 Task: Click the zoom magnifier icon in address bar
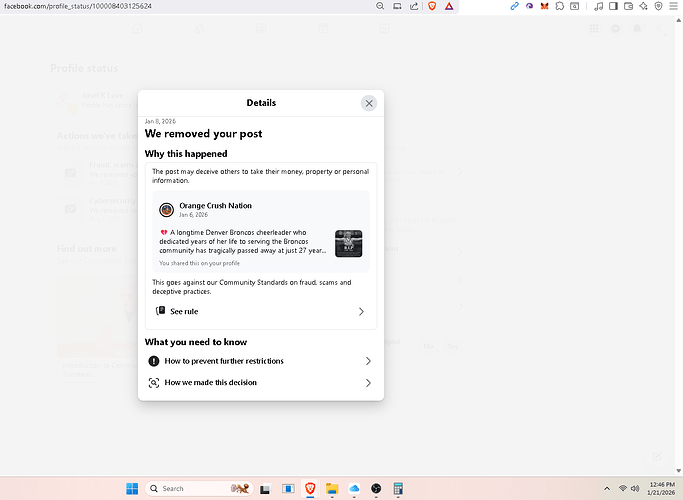(380, 6)
